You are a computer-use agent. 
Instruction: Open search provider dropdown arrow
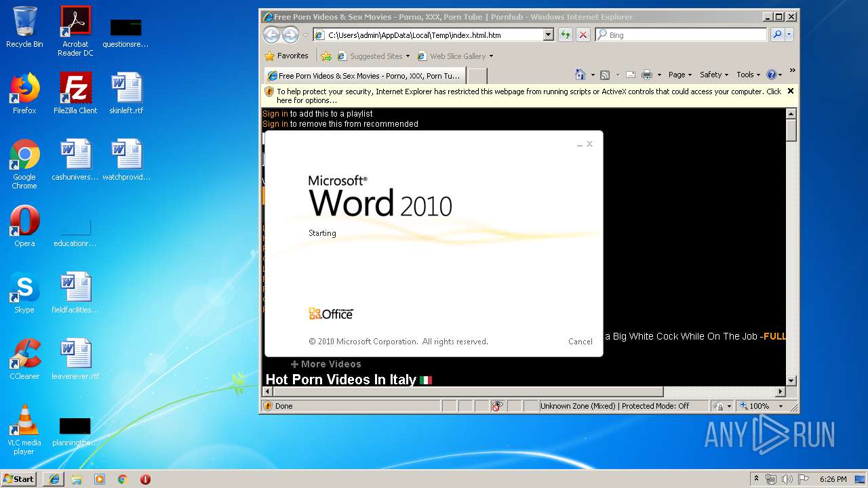coord(789,35)
